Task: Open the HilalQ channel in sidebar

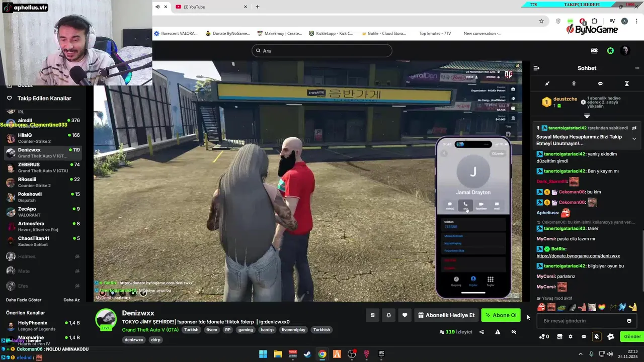Action: pos(43,138)
